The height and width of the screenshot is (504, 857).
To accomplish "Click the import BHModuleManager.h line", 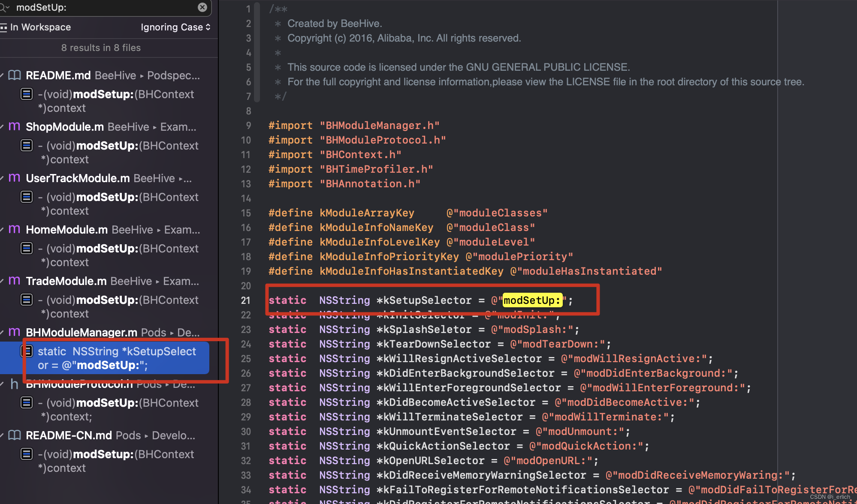I will point(354,126).
